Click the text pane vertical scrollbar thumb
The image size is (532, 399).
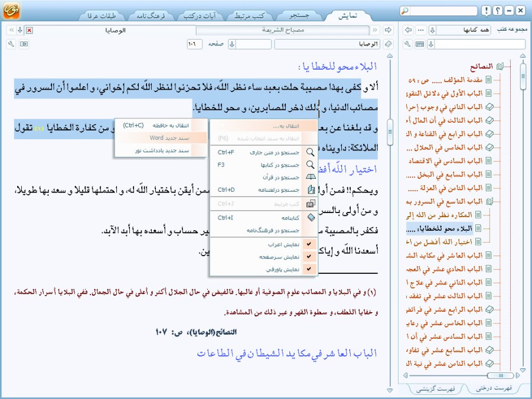[390, 132]
